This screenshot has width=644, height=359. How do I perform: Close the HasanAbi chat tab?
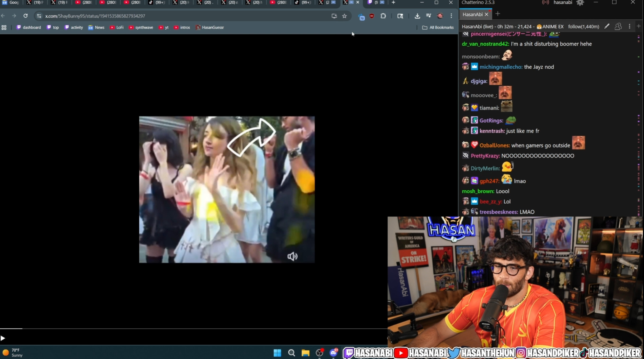coord(486,14)
